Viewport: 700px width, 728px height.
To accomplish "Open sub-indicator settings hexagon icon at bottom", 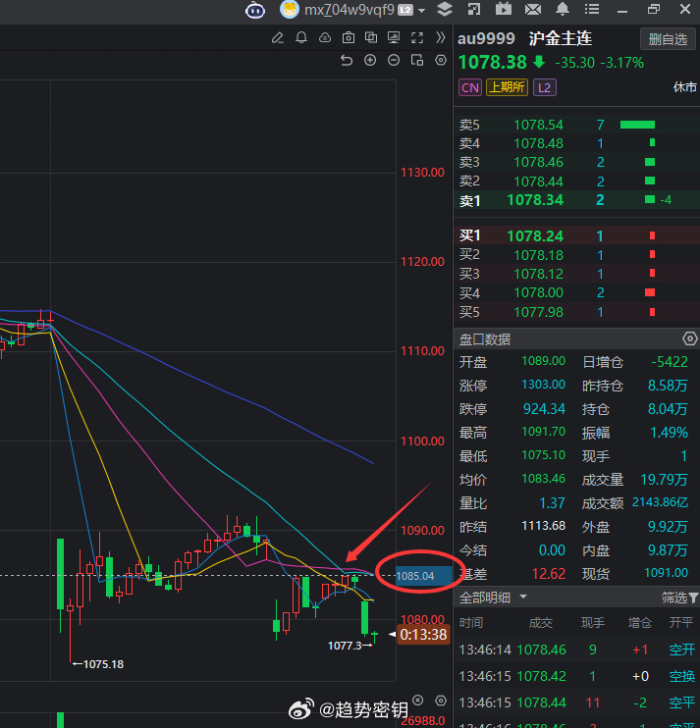I will coord(441,701).
